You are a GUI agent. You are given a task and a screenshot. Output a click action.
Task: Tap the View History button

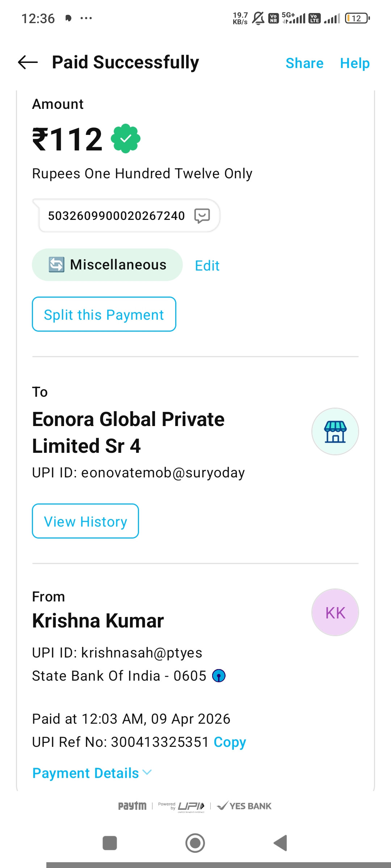[85, 521]
